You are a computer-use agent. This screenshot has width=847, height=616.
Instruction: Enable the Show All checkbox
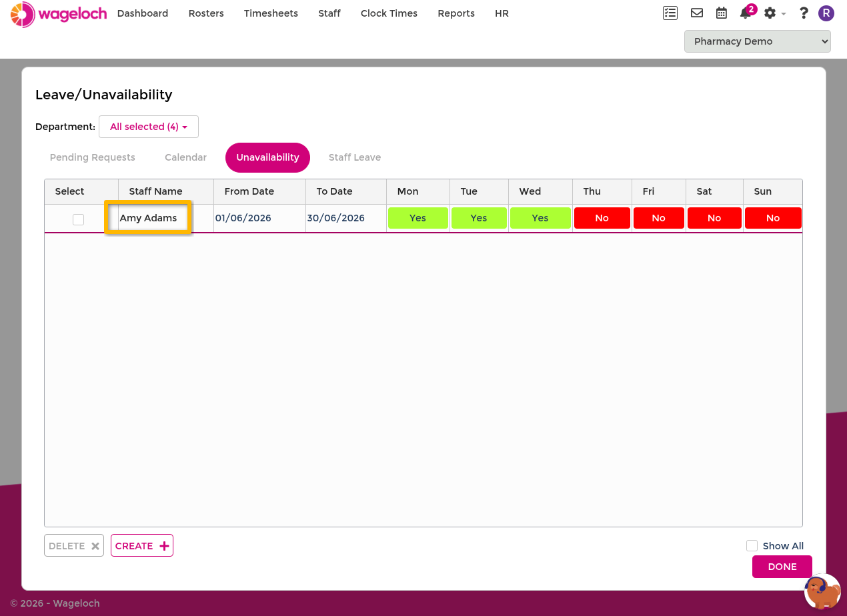click(x=752, y=545)
